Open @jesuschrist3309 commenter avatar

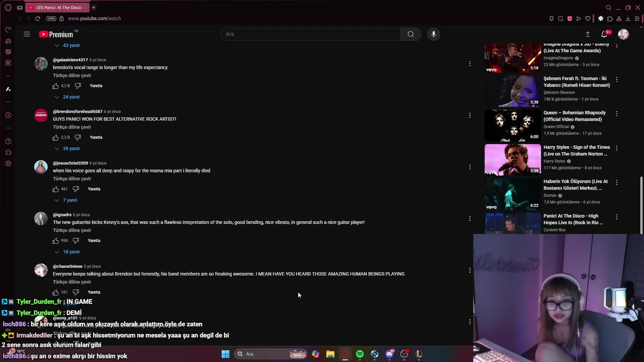(41, 167)
